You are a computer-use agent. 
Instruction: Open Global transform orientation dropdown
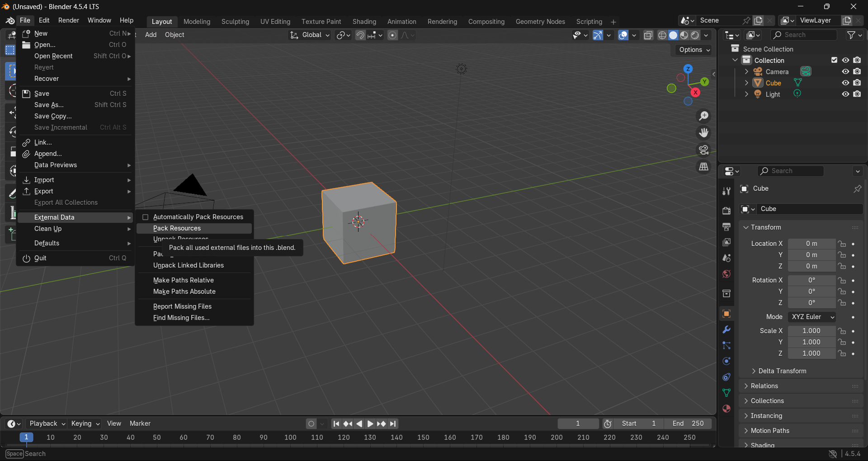[x=310, y=35]
